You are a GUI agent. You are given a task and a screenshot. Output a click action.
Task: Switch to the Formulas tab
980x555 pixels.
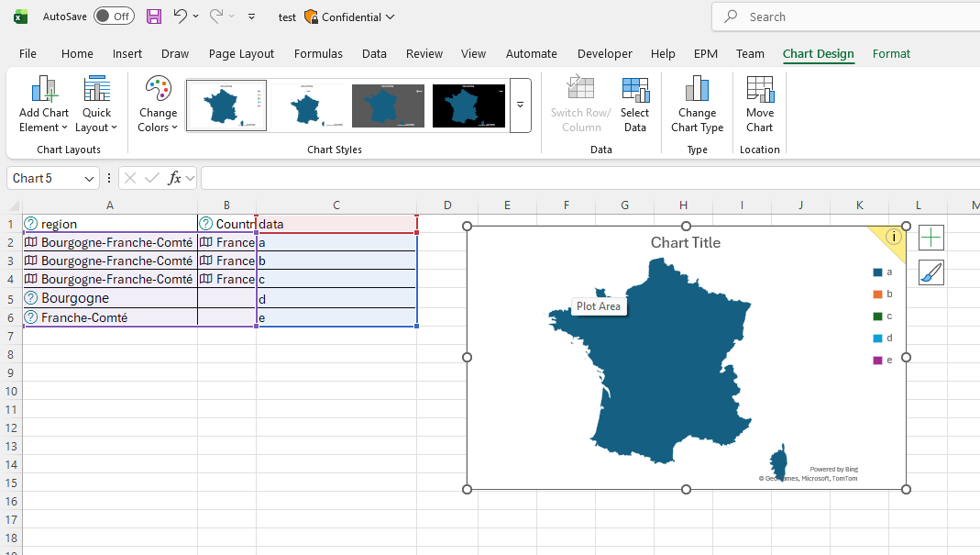pos(318,54)
